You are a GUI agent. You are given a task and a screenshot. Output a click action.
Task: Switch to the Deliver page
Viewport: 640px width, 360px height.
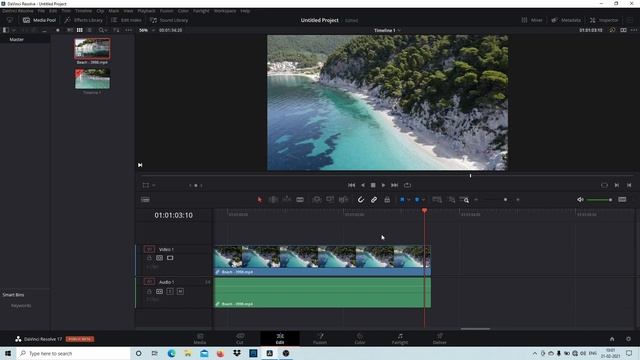pyautogui.click(x=440, y=339)
